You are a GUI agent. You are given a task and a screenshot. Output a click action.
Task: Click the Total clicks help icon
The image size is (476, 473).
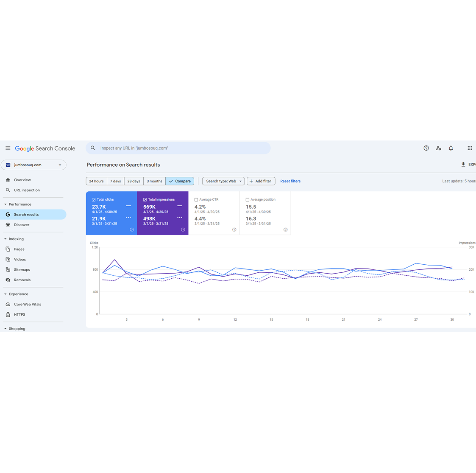[132, 230]
